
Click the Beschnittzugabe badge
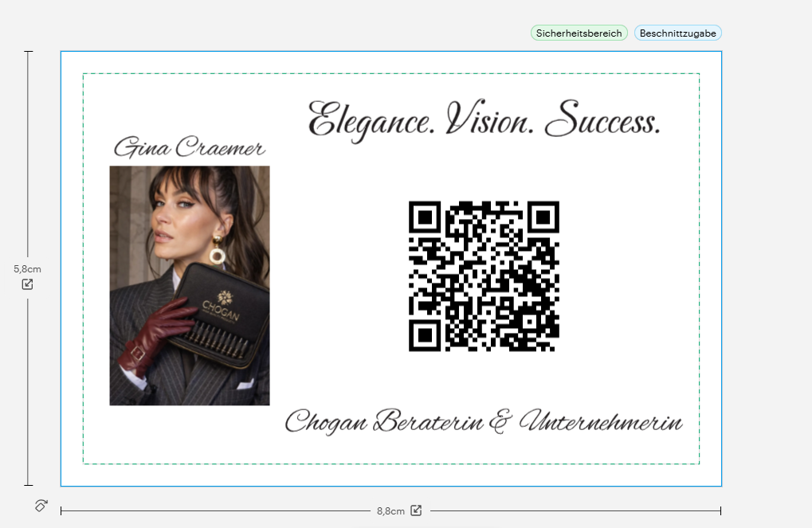coord(677,33)
